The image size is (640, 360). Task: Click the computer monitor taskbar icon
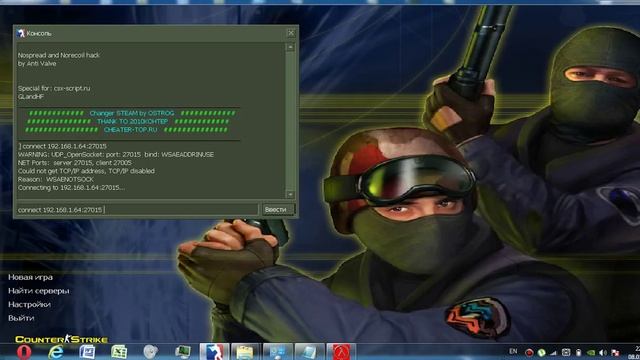click(182, 352)
